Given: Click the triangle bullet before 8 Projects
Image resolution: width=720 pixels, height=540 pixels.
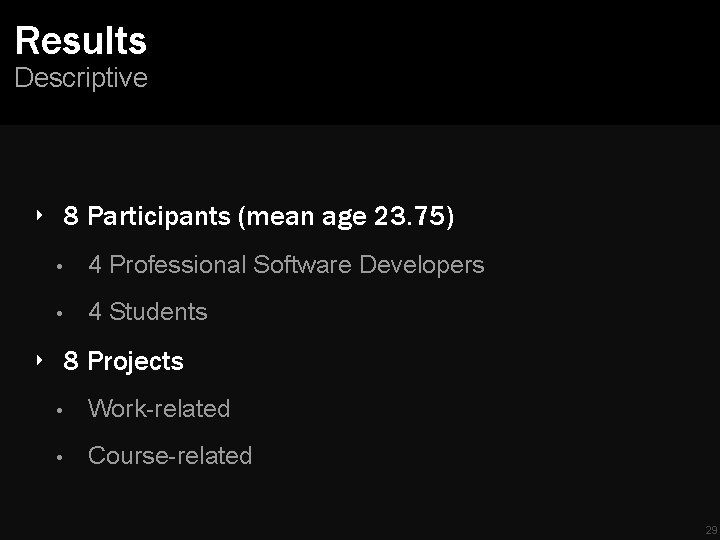Looking at the screenshot, I should click(38, 359).
